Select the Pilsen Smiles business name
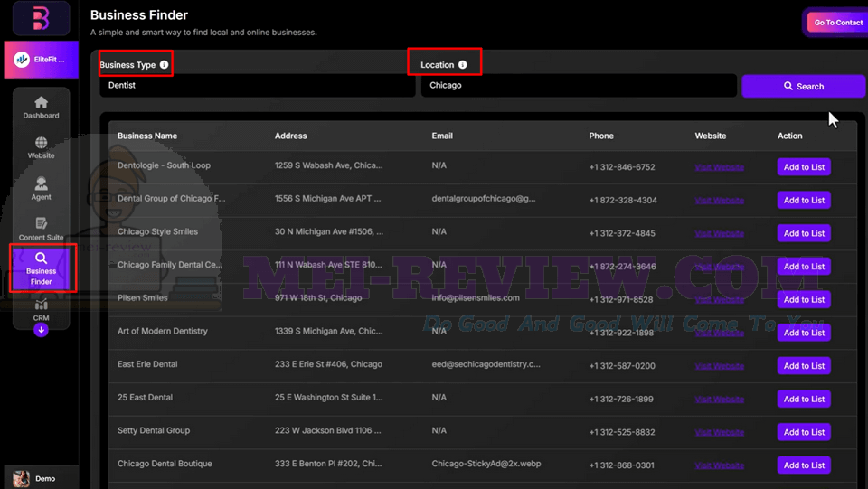Screen dimensions: 868x489 (142, 297)
